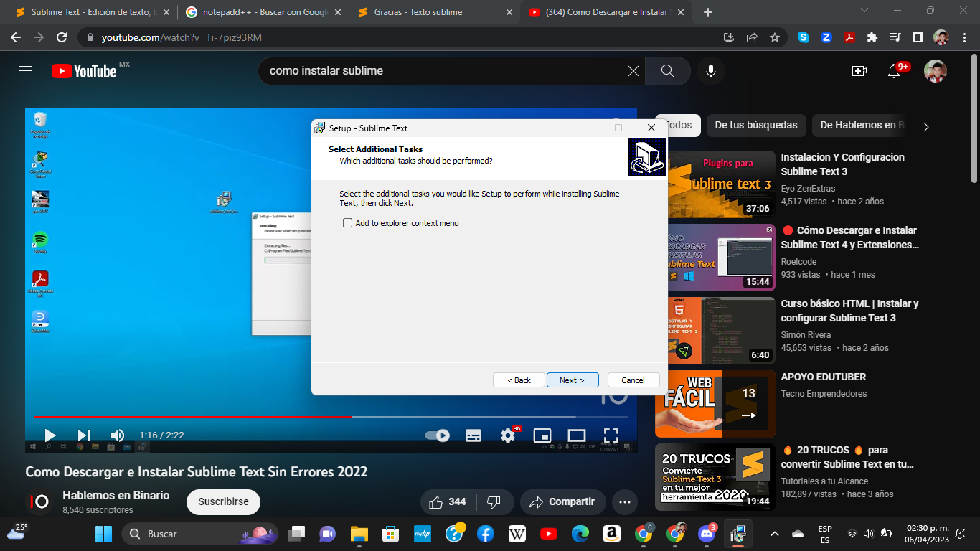Open the Create video menu
980x551 pixels.
(x=859, y=71)
